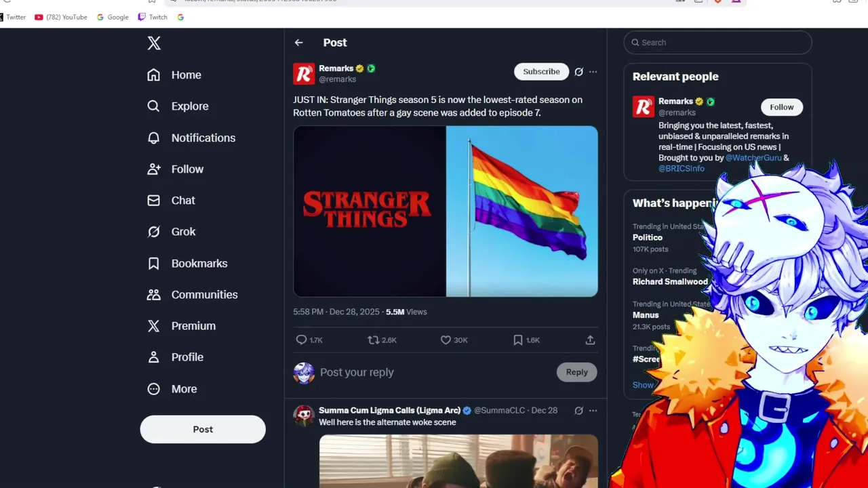Open the video thumbnail in SummaCLC reply
868x488 pixels.
pos(458,462)
